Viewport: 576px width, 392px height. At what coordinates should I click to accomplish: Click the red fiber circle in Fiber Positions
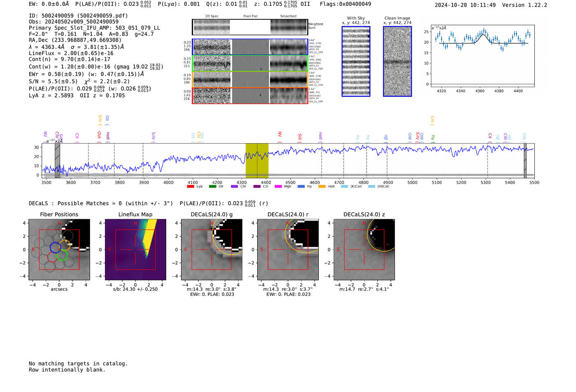pyautogui.click(x=52, y=257)
